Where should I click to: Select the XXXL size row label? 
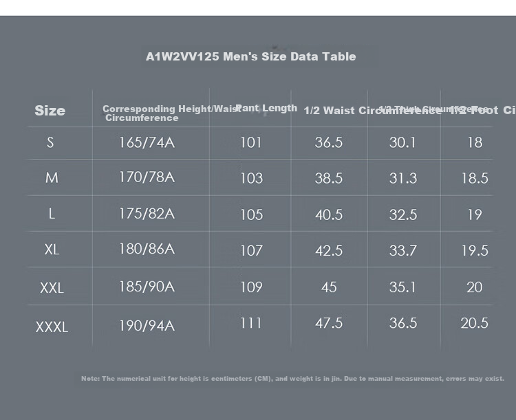point(52,327)
